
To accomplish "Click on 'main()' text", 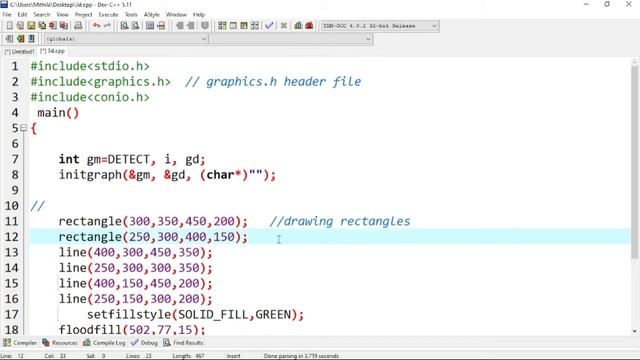I will (x=58, y=113).
